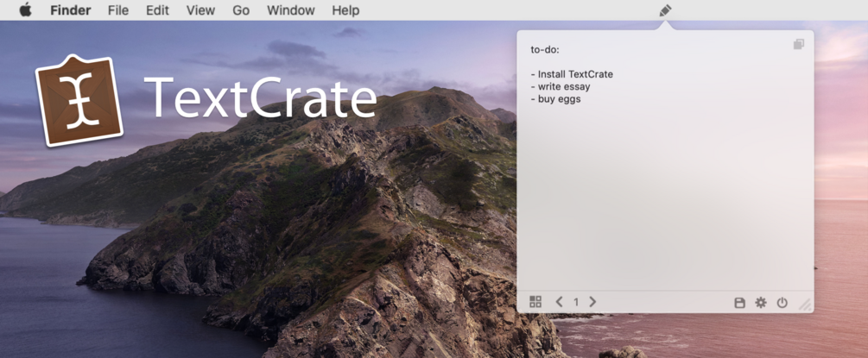This screenshot has width=868, height=358.
Task: Open the Apple menu
Action: point(25,10)
